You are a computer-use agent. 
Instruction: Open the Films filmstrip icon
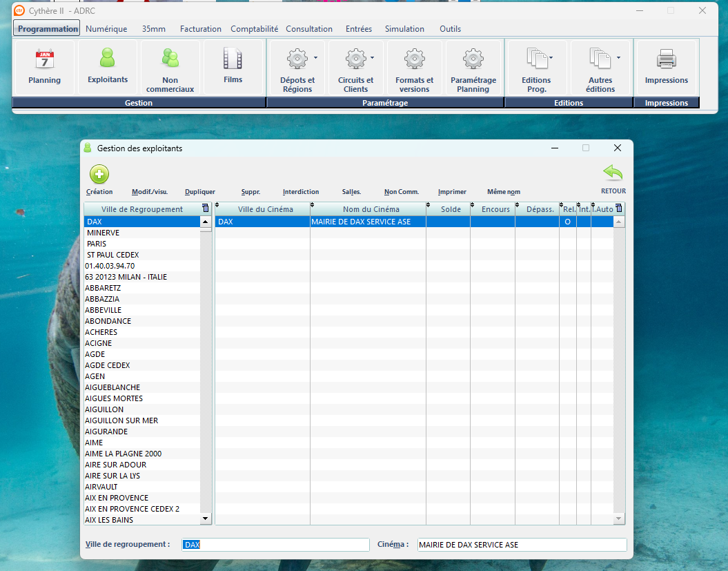tap(233, 60)
